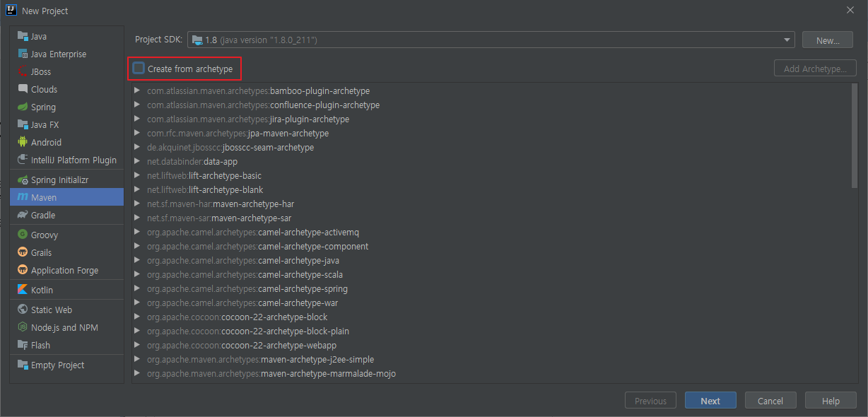Image resolution: width=868 pixels, height=417 pixels.
Task: Click the Spring Initializr icon
Action: pyautogui.click(x=23, y=180)
